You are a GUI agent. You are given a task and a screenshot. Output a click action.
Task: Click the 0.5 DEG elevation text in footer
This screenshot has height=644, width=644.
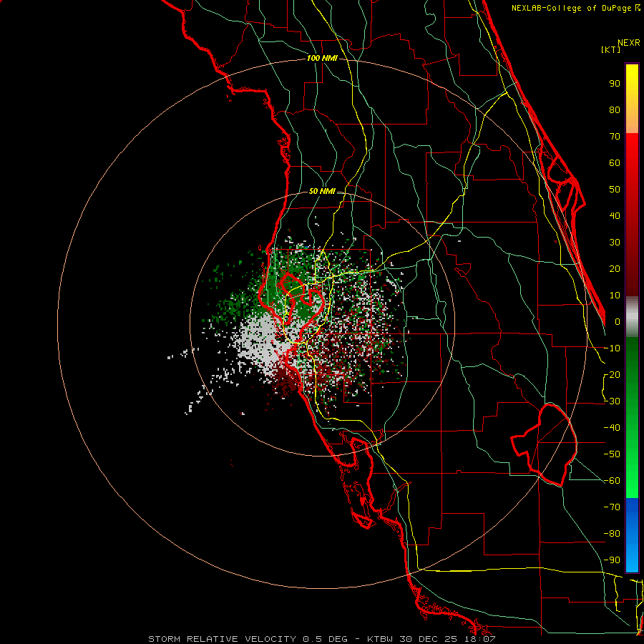tap(325, 639)
